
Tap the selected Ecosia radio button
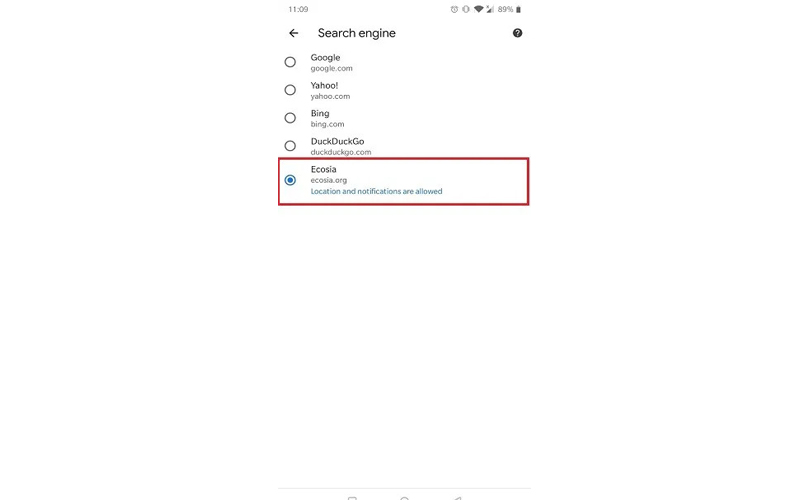(290, 180)
